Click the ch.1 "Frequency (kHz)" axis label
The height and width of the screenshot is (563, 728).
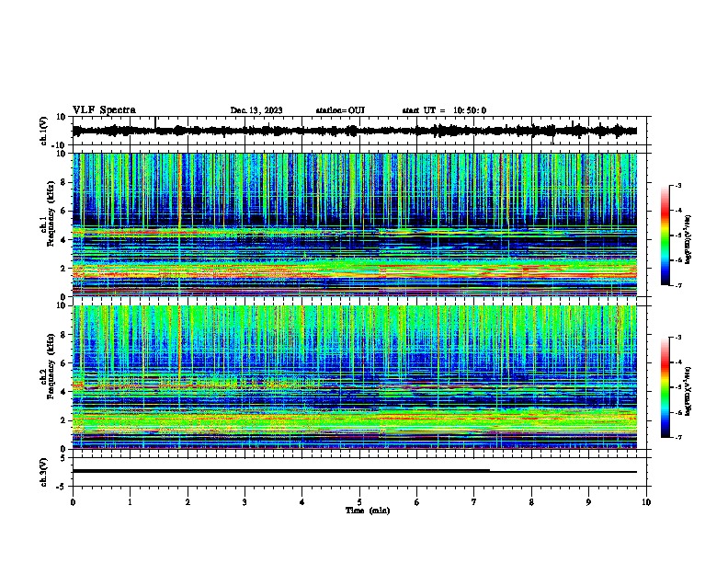tap(51, 214)
